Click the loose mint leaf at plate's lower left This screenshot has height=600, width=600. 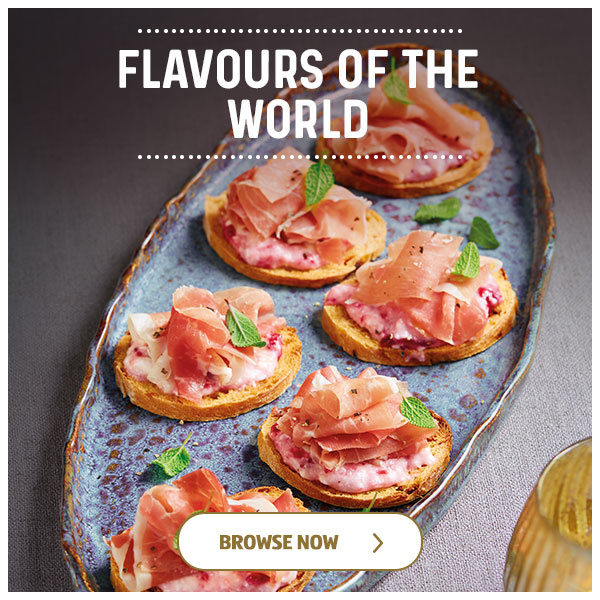pos(173,458)
